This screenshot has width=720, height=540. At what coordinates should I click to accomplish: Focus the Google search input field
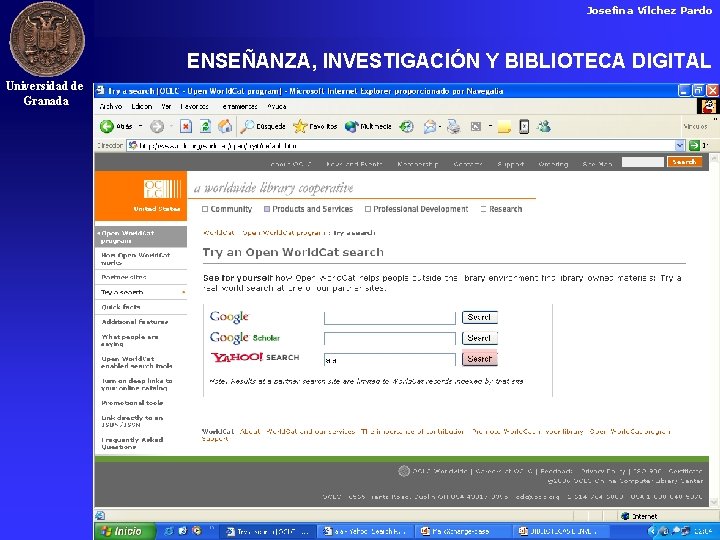[x=390, y=318]
